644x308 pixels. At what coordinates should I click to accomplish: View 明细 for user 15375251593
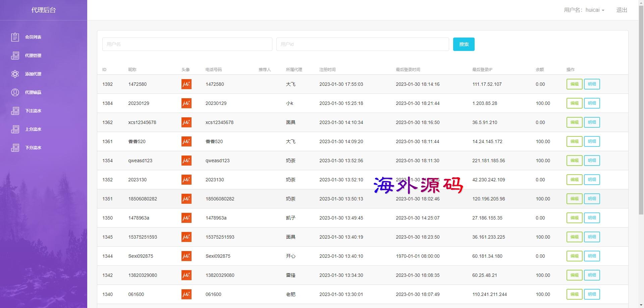coord(592,237)
